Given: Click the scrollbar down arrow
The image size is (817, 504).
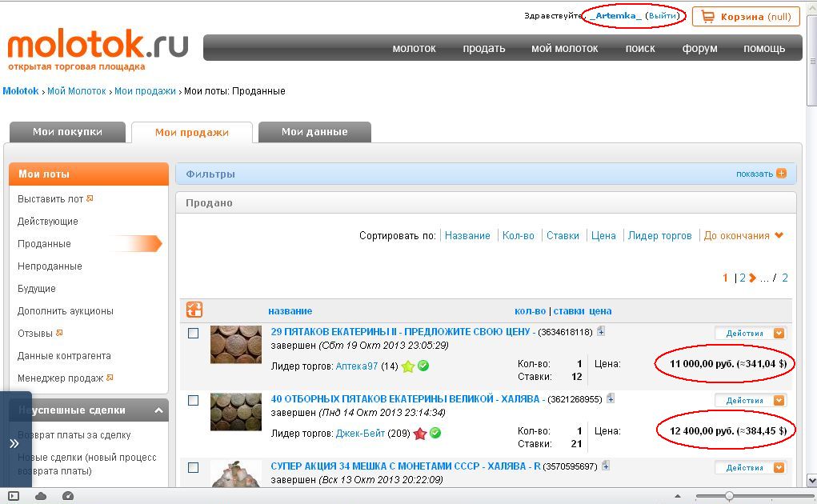Looking at the screenshot, I should click(811, 480).
